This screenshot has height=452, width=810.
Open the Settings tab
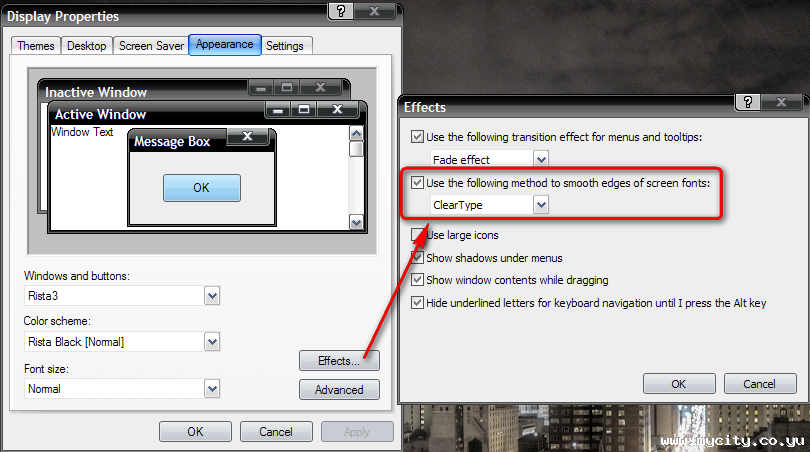point(285,45)
